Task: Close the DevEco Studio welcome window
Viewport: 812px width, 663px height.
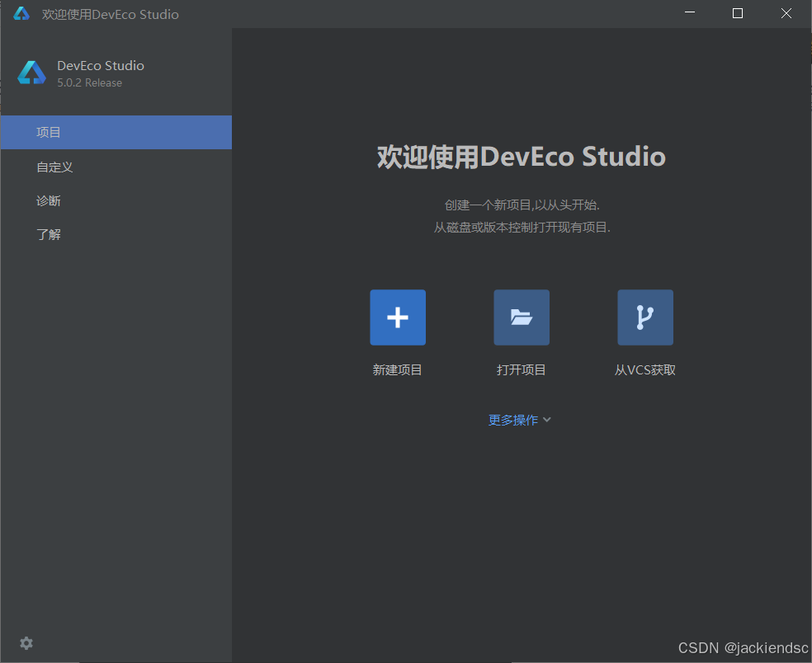Action: pos(786,13)
